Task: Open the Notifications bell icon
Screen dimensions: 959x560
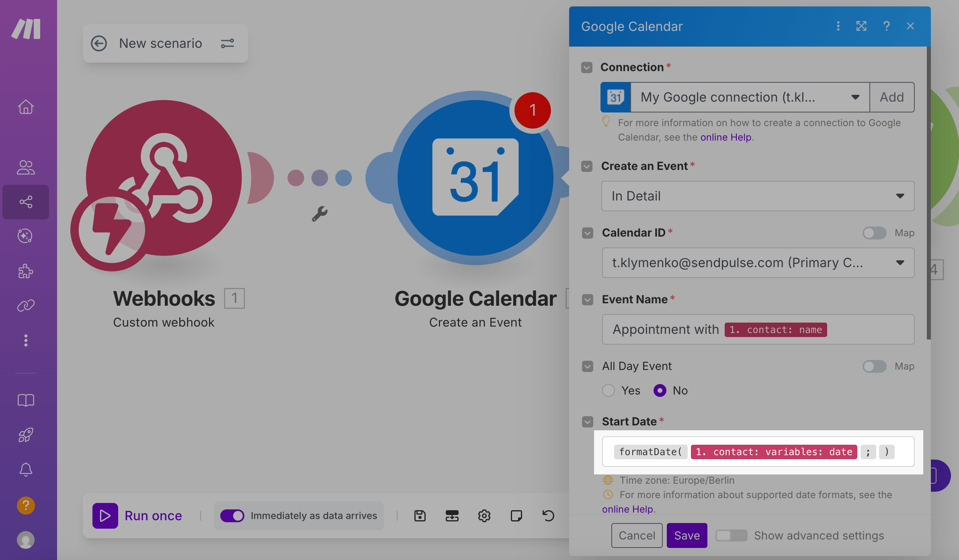Action: 26,469
